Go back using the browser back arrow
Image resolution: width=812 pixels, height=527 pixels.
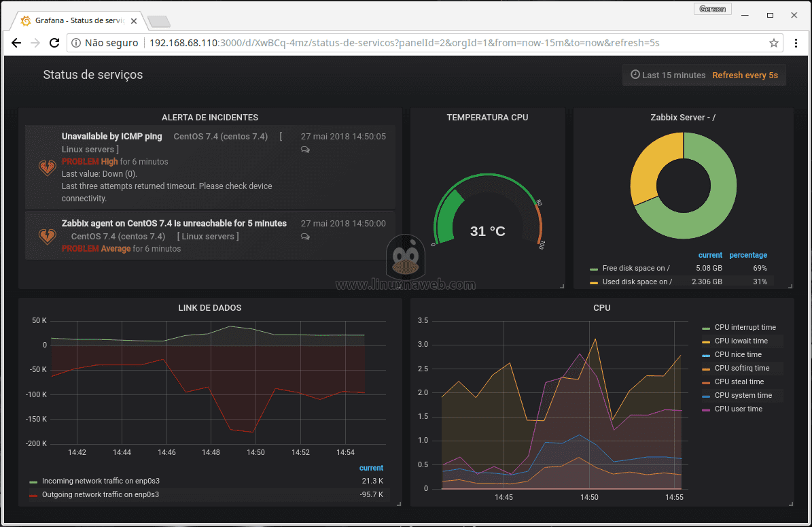point(16,43)
